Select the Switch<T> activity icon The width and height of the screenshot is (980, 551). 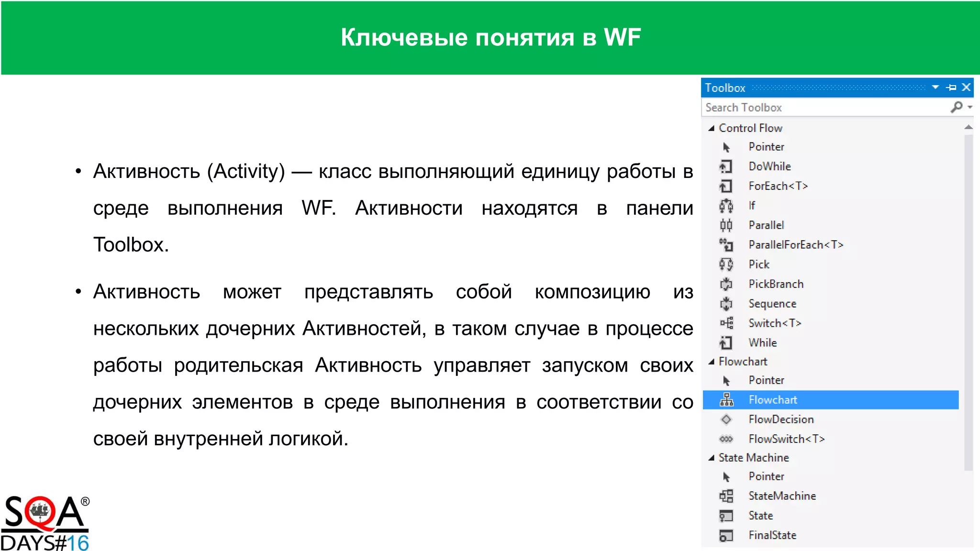tap(726, 323)
